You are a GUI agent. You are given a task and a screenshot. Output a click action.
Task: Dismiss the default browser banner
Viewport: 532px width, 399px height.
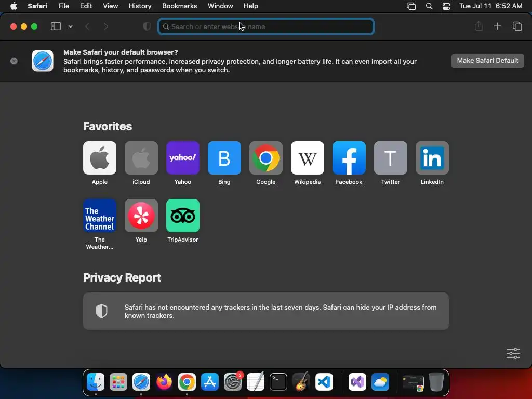coord(14,61)
